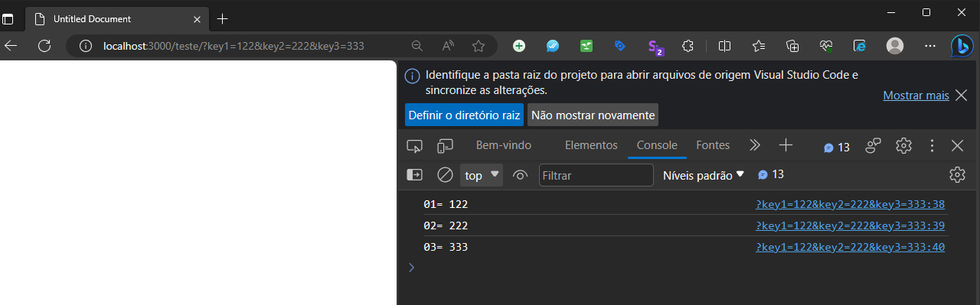Screen dimensions: 980x305
Task: Open DevTools feedback people icon
Action: (x=874, y=145)
